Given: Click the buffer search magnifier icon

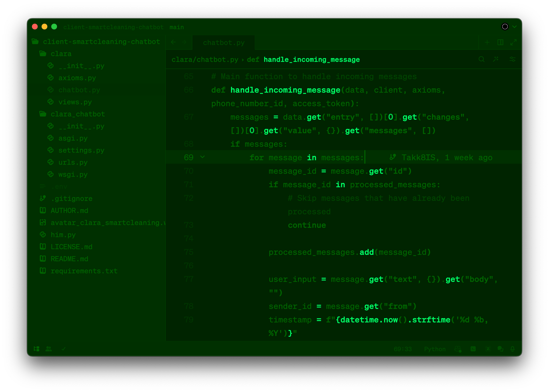Looking at the screenshot, I should (x=481, y=59).
